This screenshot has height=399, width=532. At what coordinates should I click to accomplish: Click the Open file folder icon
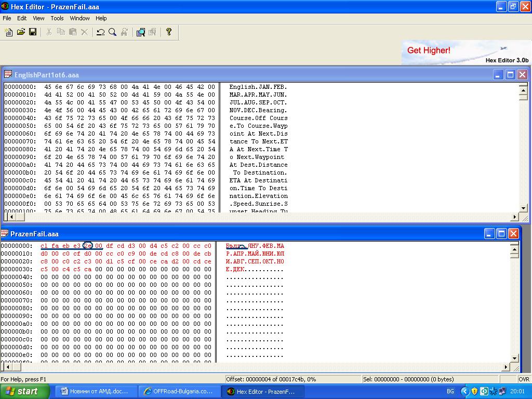click(x=21, y=32)
